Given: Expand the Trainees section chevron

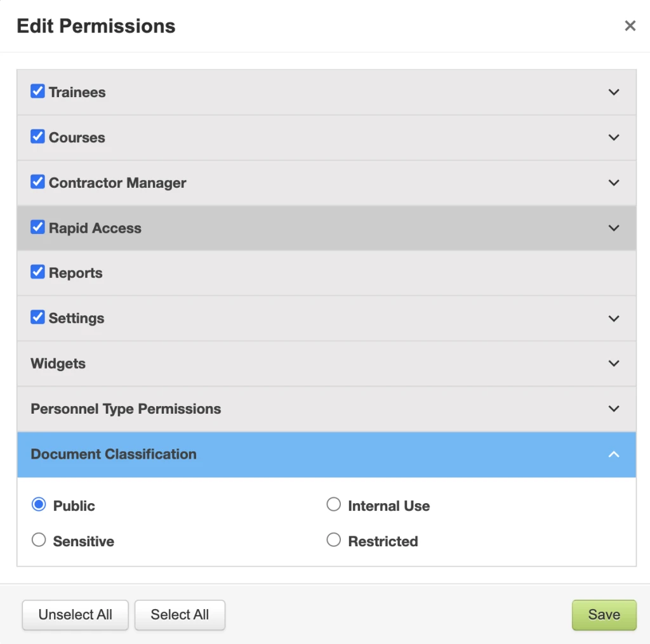Looking at the screenshot, I should [x=614, y=92].
